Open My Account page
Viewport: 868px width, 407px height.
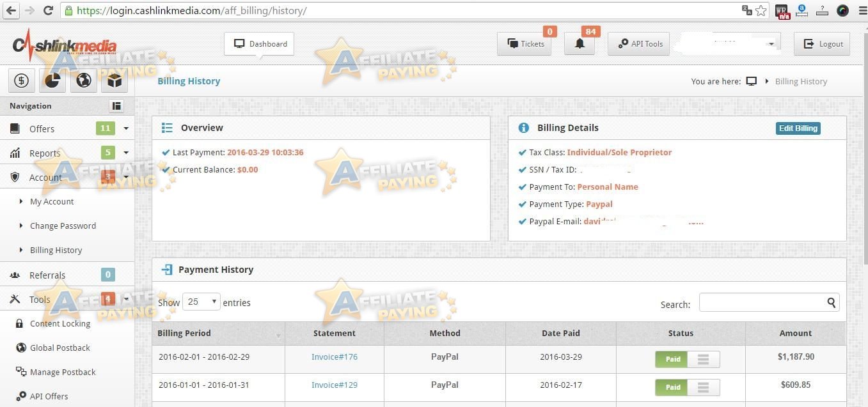point(52,201)
